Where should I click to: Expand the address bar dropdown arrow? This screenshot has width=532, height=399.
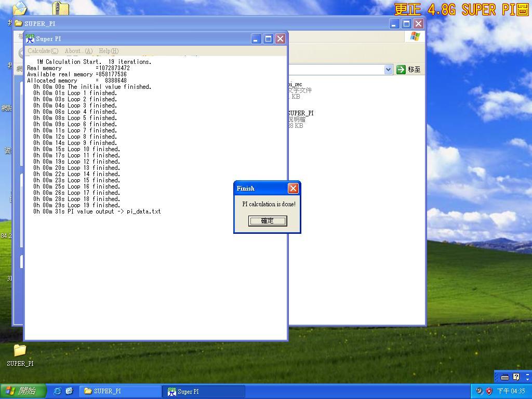click(x=388, y=69)
